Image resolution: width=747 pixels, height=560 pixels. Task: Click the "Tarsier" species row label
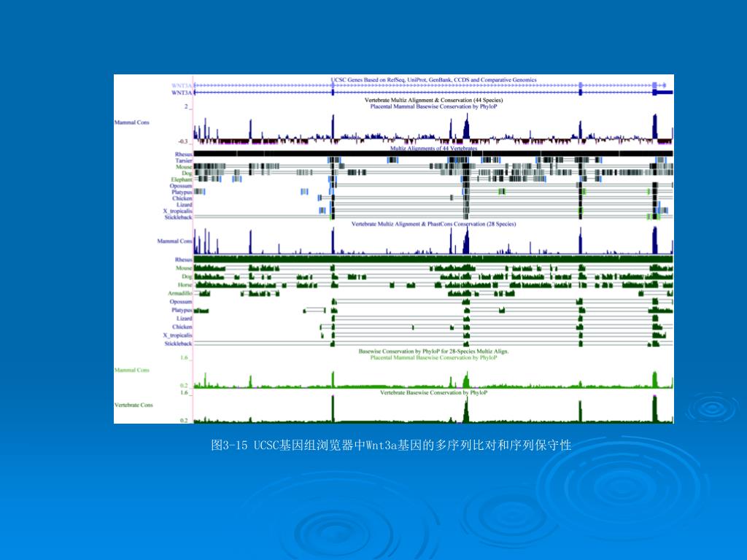pyautogui.click(x=183, y=160)
